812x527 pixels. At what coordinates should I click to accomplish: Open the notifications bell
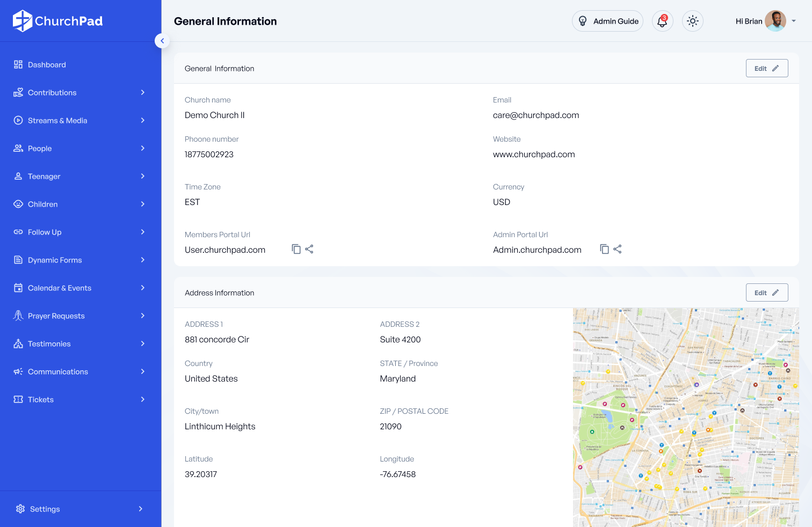click(662, 21)
